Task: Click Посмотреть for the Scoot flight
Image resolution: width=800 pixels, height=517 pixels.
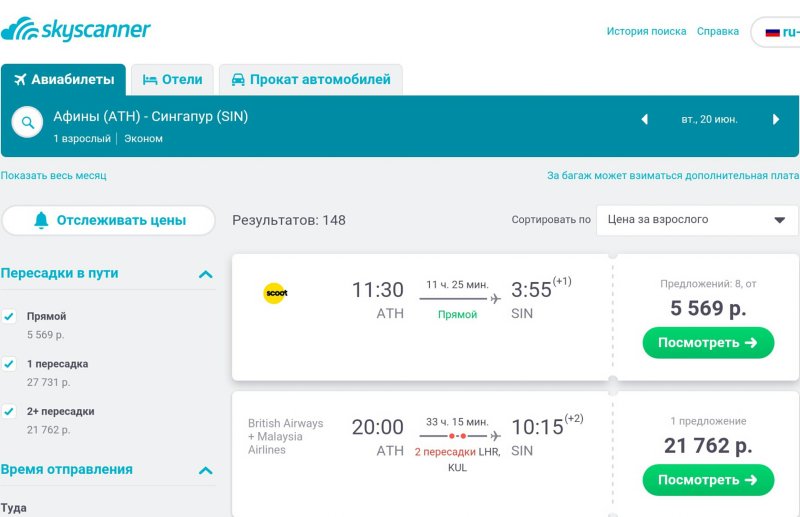Action: click(x=708, y=342)
